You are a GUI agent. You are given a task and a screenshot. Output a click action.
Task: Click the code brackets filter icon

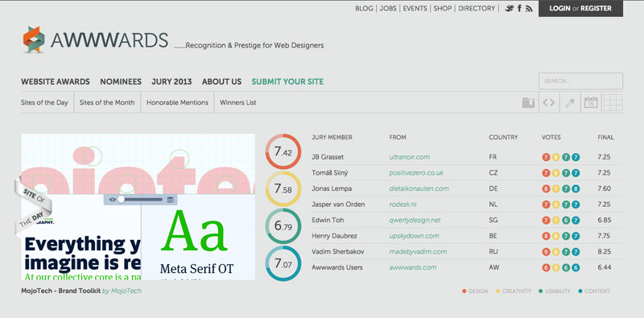point(549,103)
